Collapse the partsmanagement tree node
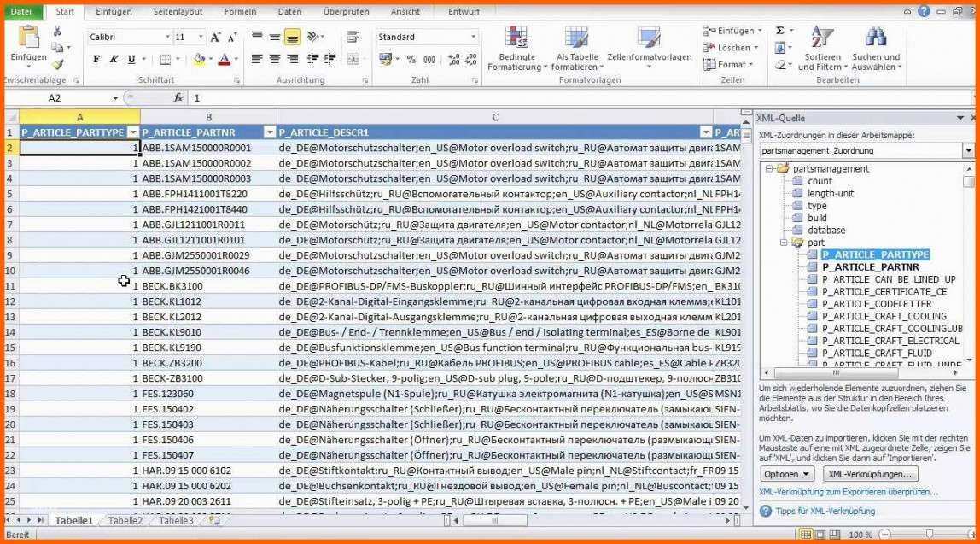This screenshot has width=980, height=544. pos(769,169)
